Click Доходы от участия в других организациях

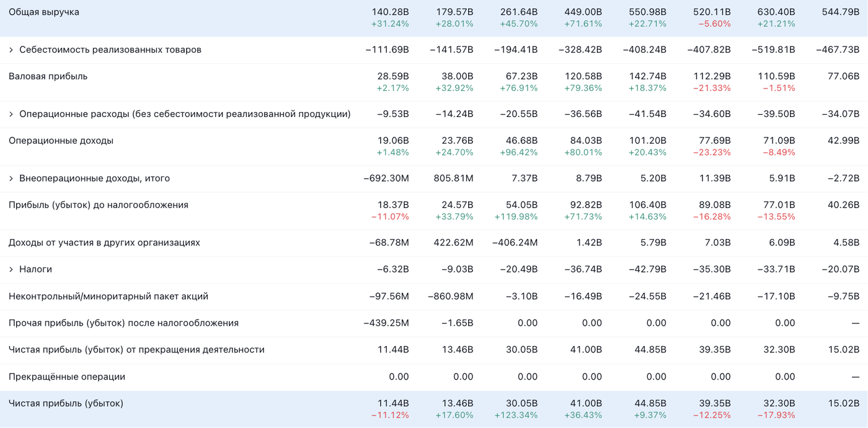(104, 243)
